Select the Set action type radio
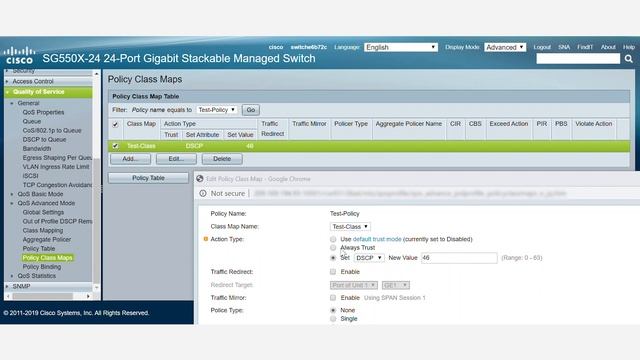 coord(333,258)
